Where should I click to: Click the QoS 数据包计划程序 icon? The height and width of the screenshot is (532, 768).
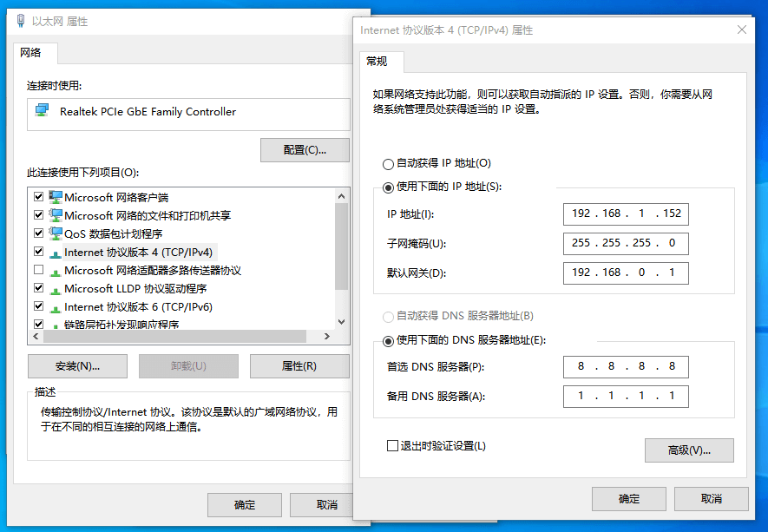coord(56,233)
